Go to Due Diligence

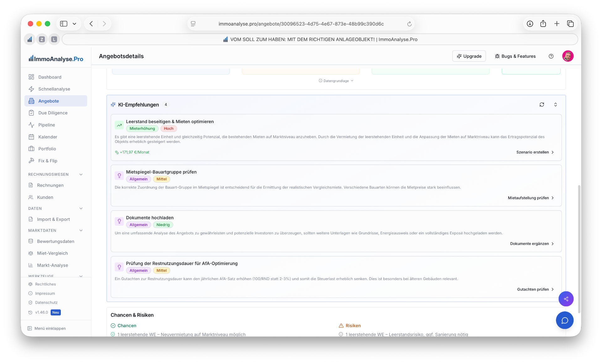[56, 113]
